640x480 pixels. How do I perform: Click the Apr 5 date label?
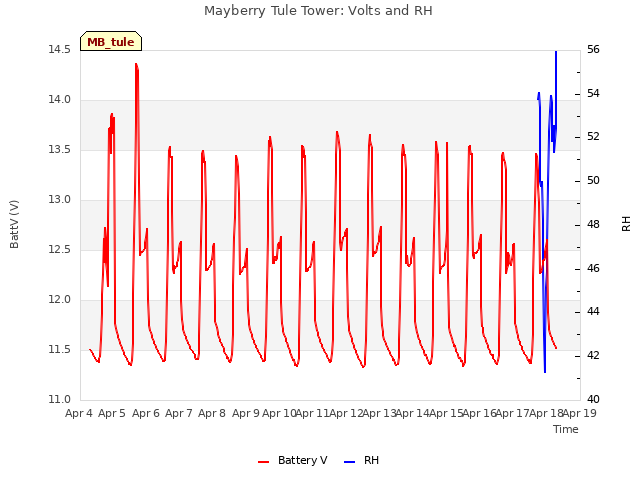coord(112,413)
